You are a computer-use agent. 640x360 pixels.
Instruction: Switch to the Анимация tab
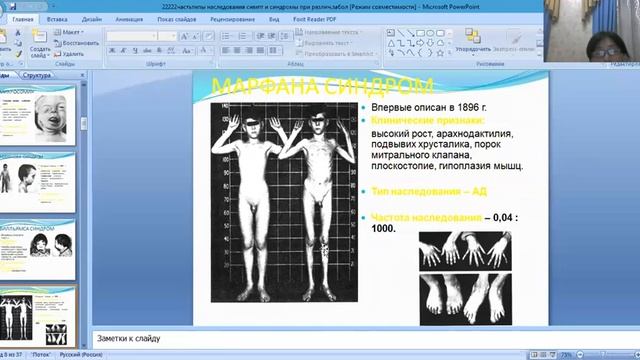click(129, 19)
